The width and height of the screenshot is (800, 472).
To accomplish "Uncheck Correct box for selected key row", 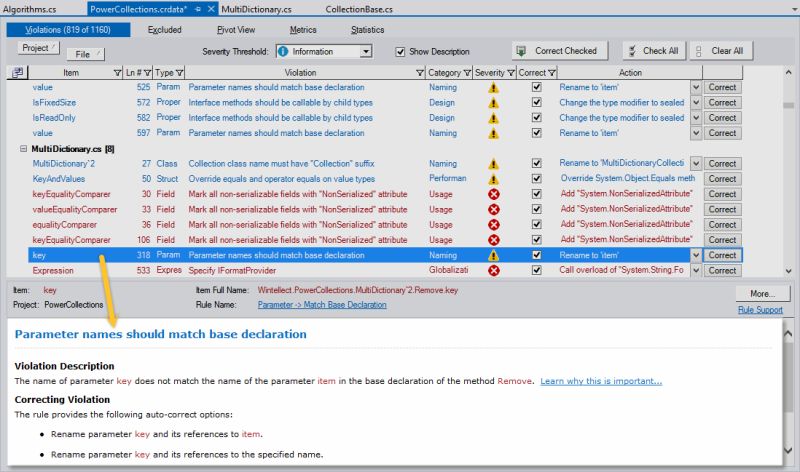I will click(x=537, y=255).
